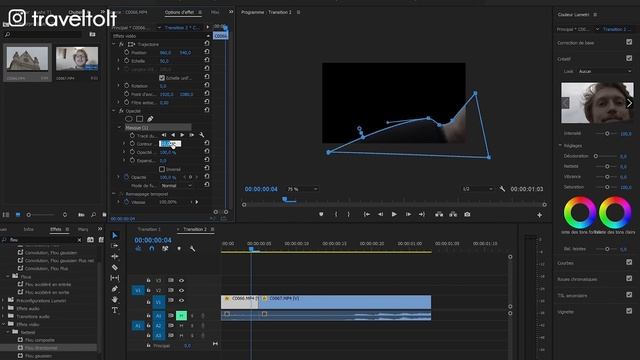The height and width of the screenshot is (360, 640).
Task: Adjust Lumetri Saturation slider
Action: pyautogui.click(x=607, y=187)
